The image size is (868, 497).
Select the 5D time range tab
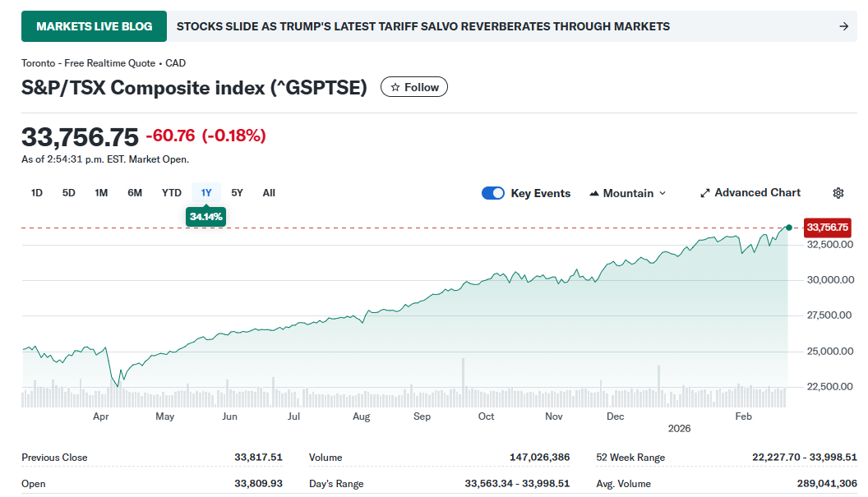[69, 193]
